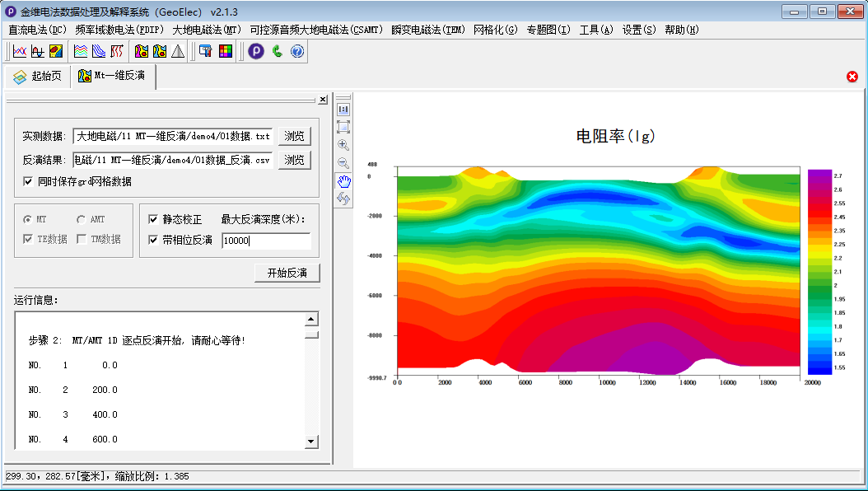
Task: Click the multicolor stacked curves toolbar icon
Action: pos(81,51)
